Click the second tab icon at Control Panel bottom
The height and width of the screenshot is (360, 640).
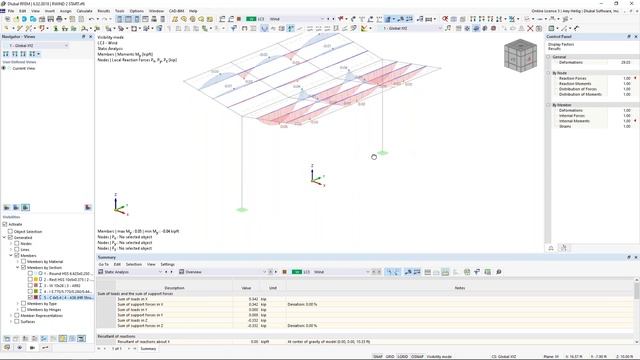click(x=564, y=248)
